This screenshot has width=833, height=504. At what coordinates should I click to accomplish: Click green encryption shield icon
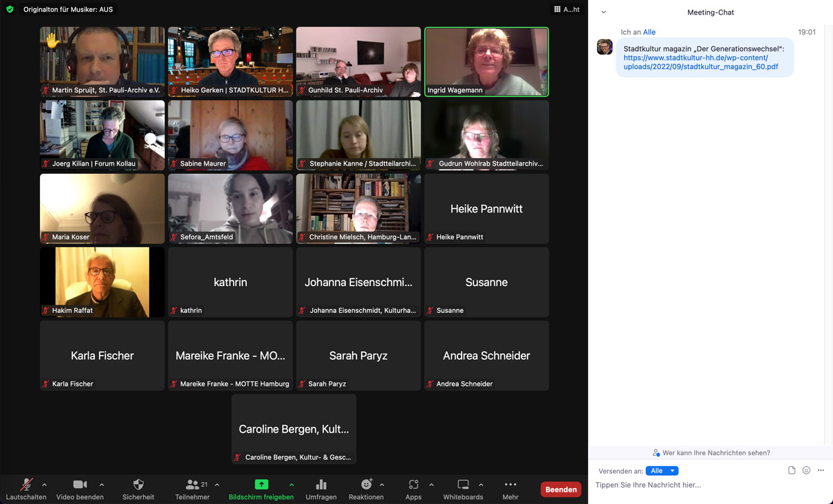[10, 10]
